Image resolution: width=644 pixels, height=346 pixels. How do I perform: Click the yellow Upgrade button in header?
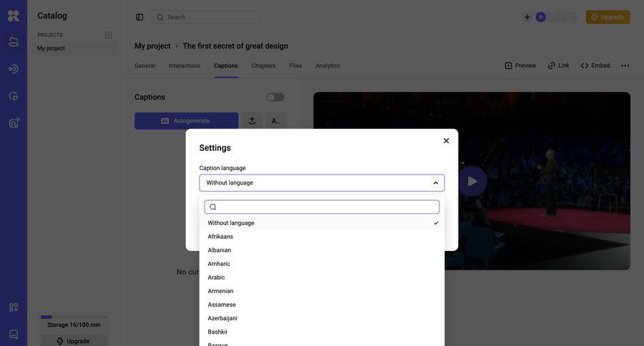tap(608, 17)
